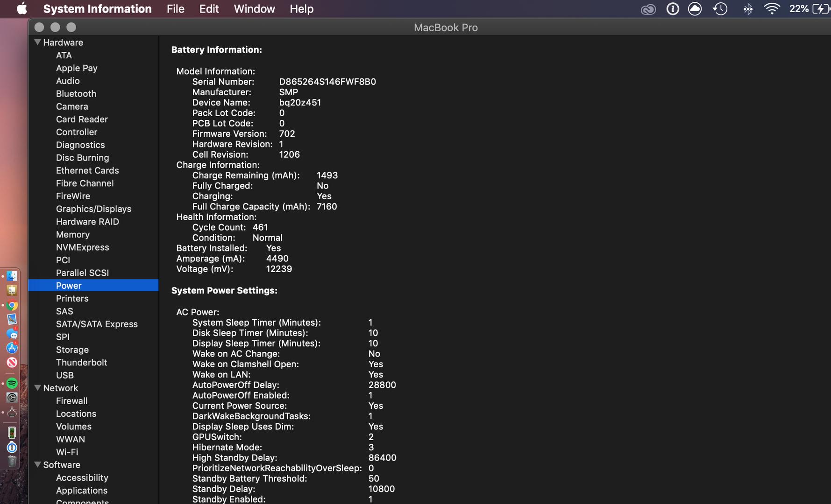This screenshot has height=504, width=831.
Task: Open the Trash in the Dock
Action: [12, 462]
